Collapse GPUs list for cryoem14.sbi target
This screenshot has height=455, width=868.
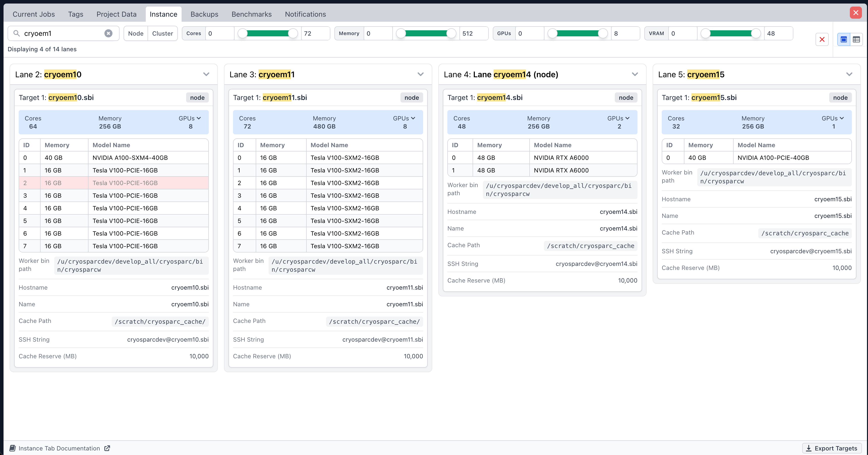click(x=618, y=118)
